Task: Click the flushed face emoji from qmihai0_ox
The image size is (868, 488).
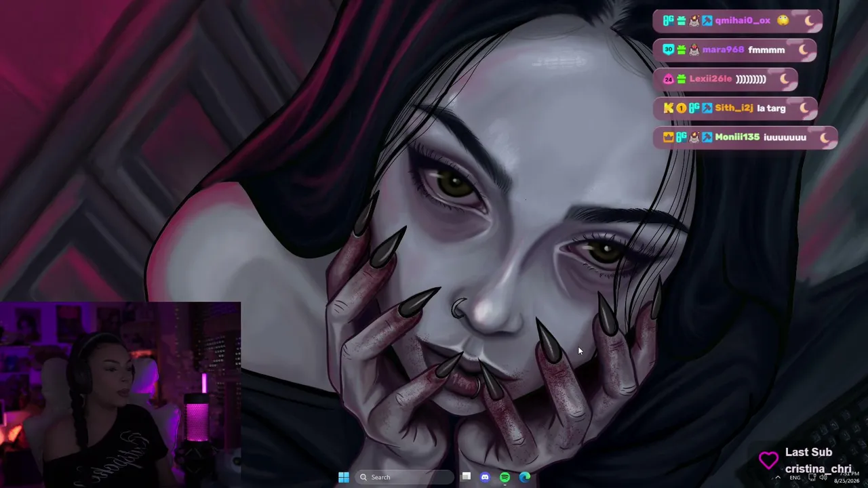Action: pos(783,20)
